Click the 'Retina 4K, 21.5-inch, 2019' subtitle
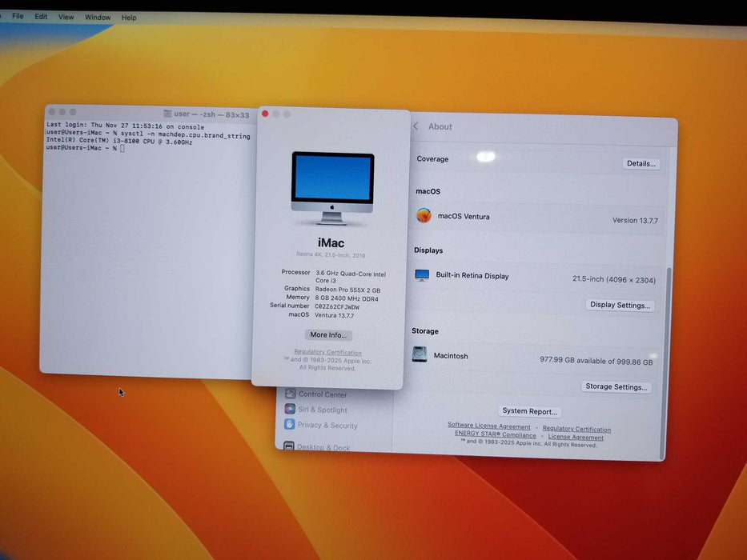Viewport: 747px width, 560px height. coord(331,254)
